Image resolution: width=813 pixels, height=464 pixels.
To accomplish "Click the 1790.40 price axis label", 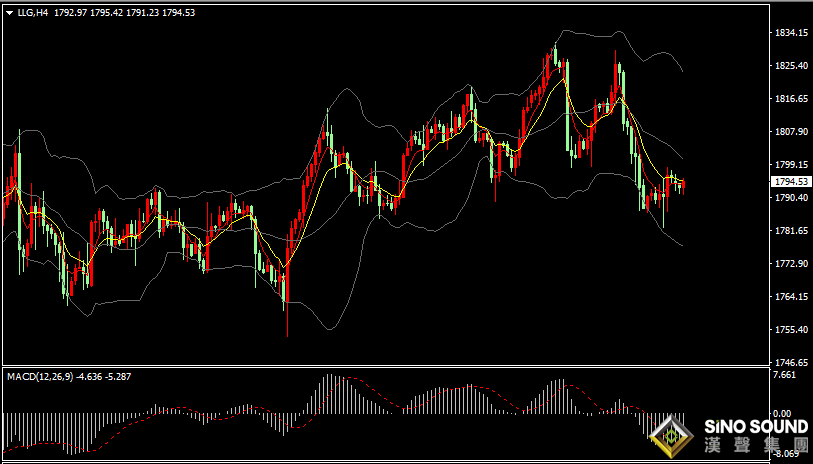I will pyautogui.click(x=791, y=198).
